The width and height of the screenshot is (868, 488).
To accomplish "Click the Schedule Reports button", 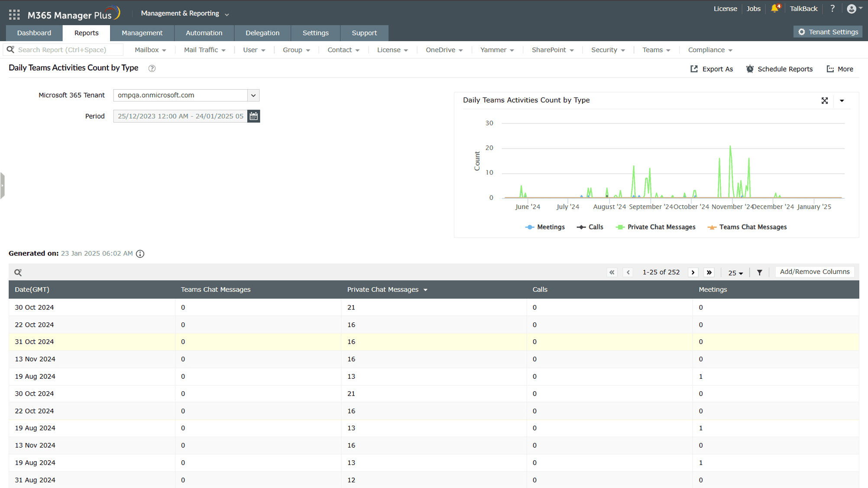I will 779,69.
